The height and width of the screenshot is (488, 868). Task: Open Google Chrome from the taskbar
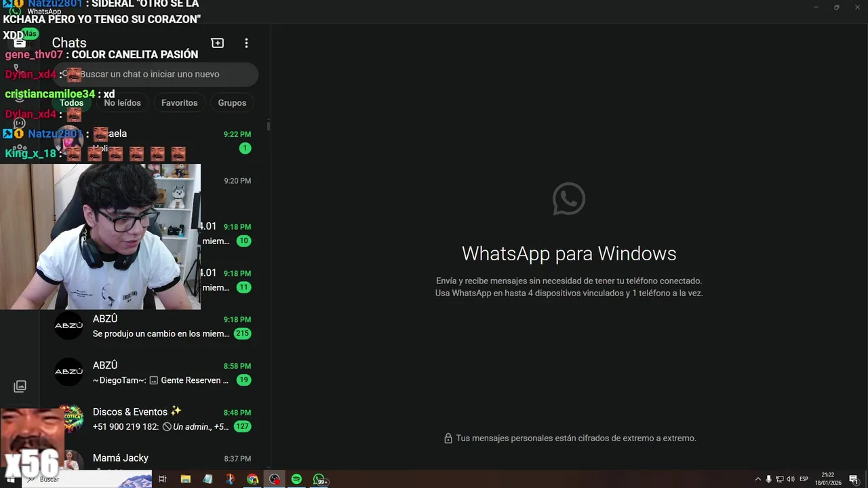(252, 479)
